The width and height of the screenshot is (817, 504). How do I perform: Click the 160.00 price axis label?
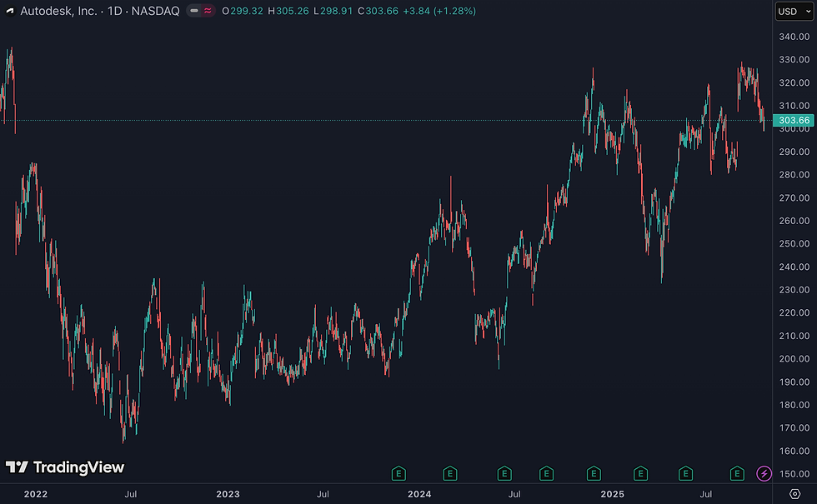794,451
